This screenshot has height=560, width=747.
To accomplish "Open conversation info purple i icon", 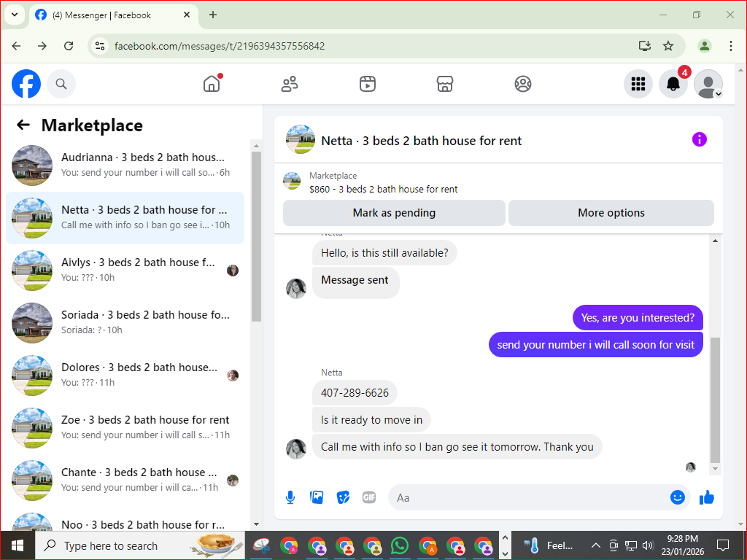I will (x=700, y=139).
